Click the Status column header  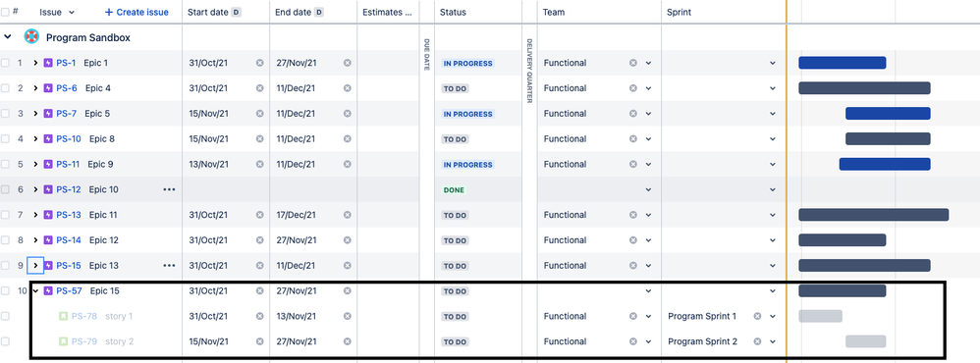[453, 12]
